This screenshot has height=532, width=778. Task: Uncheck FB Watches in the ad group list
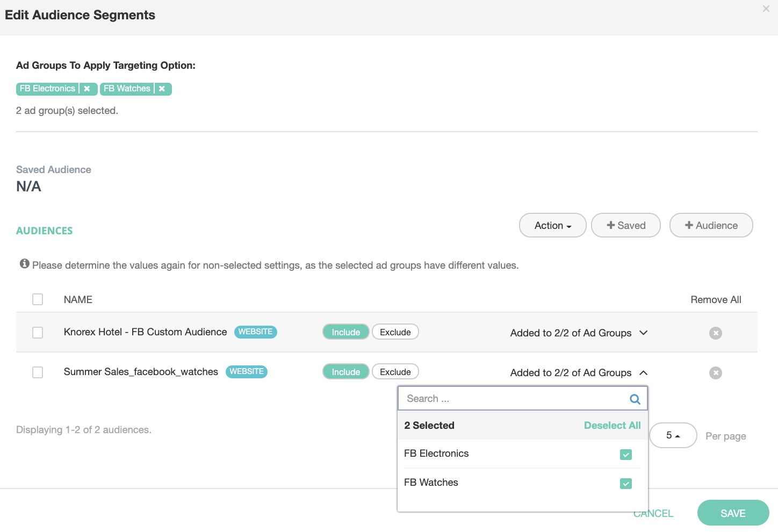(625, 484)
